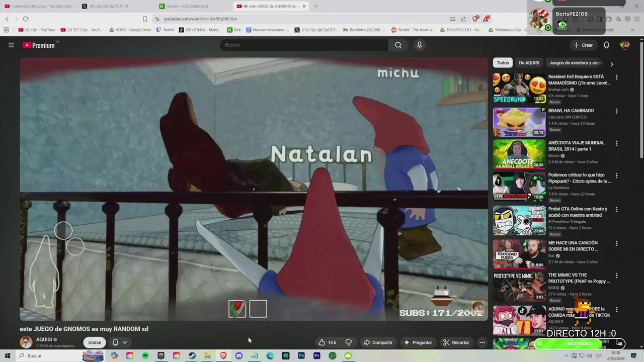
Task: Open BRAWL HA CAMBIADO video thumbnail
Action: (519, 122)
